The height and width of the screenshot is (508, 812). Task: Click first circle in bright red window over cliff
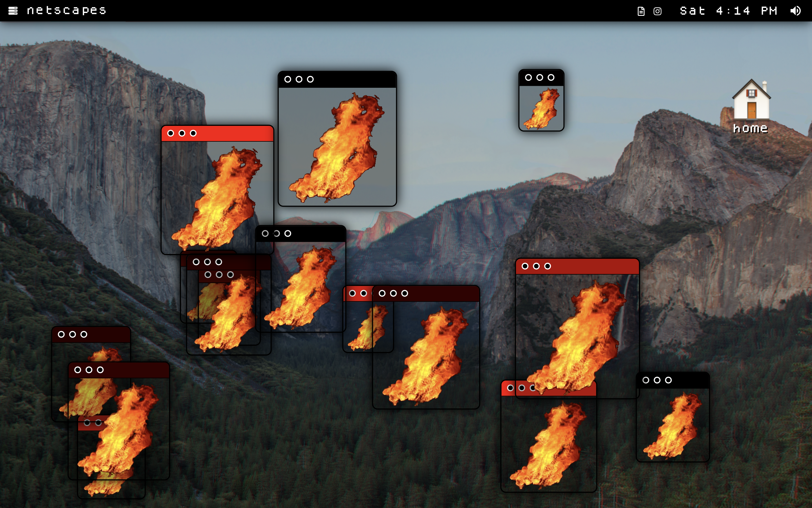pyautogui.click(x=171, y=133)
